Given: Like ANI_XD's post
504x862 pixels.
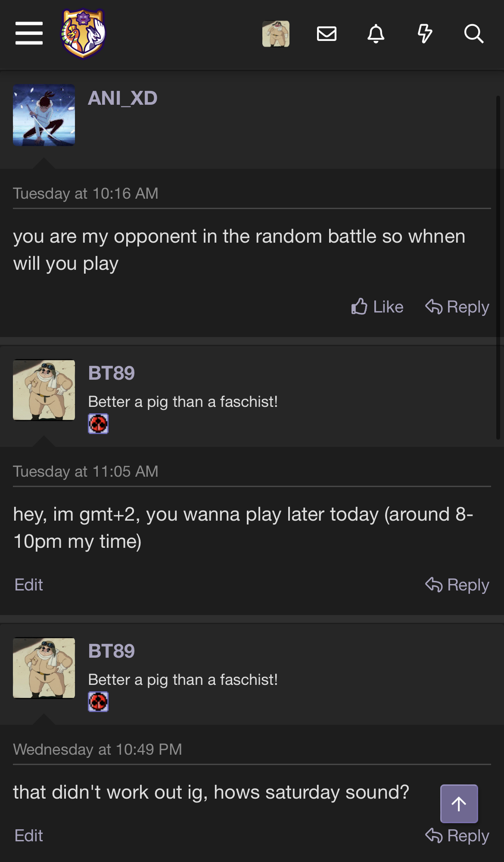Looking at the screenshot, I should tap(377, 307).
